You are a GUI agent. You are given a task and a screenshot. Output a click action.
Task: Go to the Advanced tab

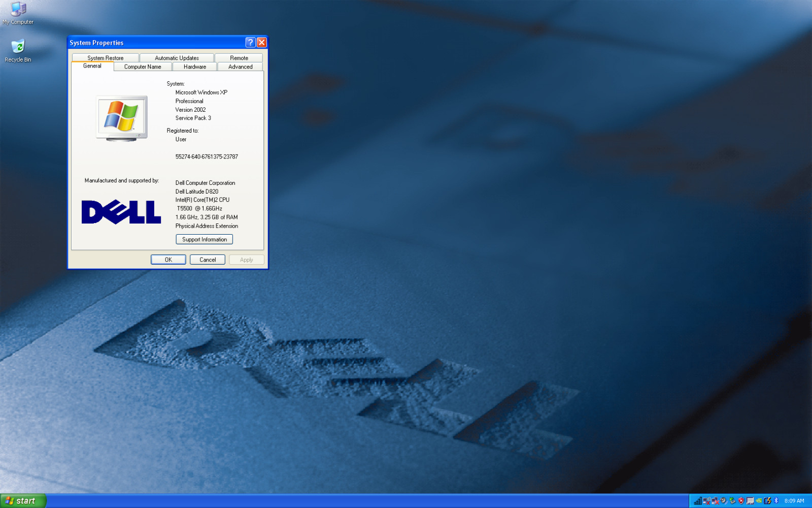point(241,67)
